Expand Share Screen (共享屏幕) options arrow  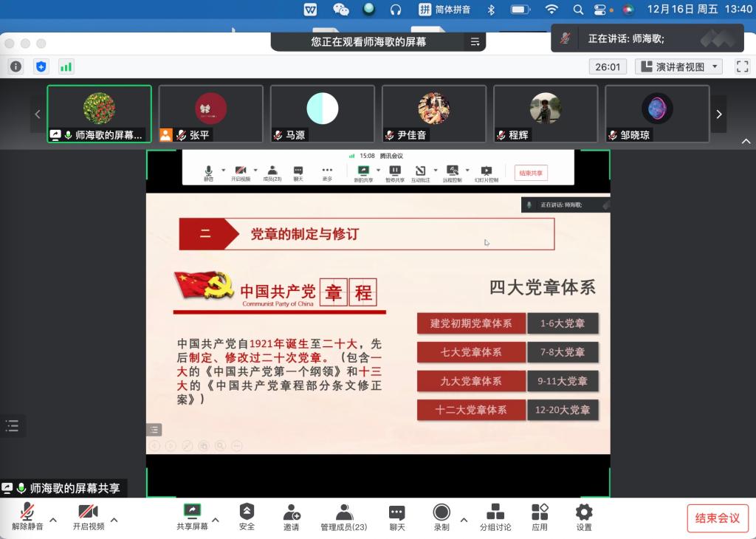coord(216,520)
